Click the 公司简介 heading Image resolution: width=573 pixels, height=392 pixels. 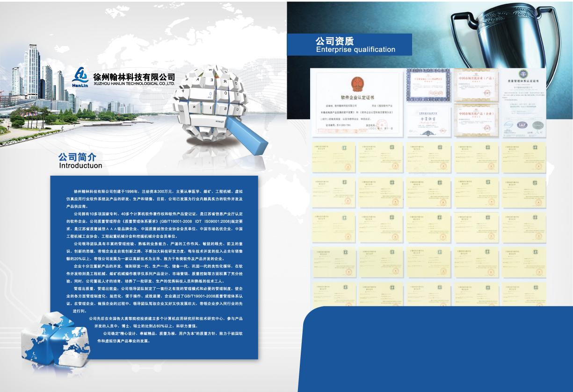pyautogui.click(x=77, y=157)
